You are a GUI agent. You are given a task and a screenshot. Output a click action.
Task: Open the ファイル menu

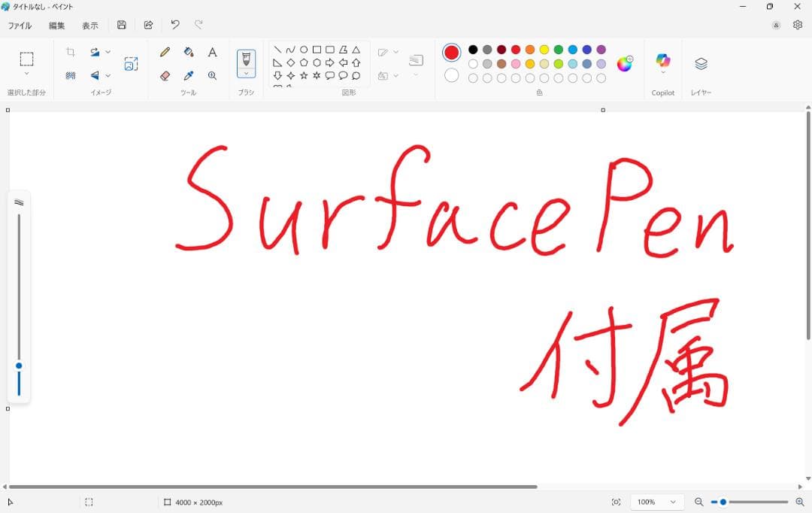click(19, 25)
